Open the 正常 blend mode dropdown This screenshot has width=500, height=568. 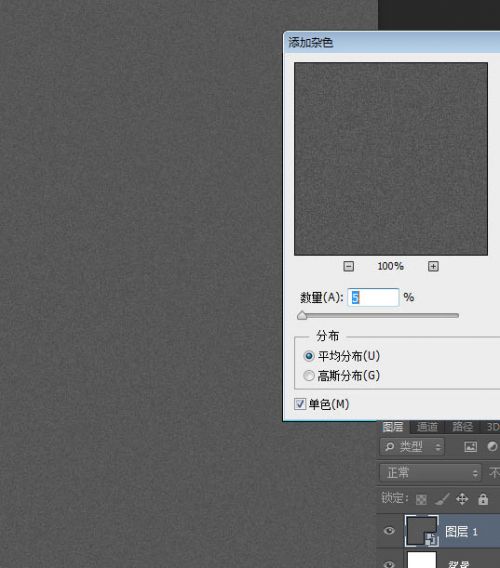pos(430,473)
